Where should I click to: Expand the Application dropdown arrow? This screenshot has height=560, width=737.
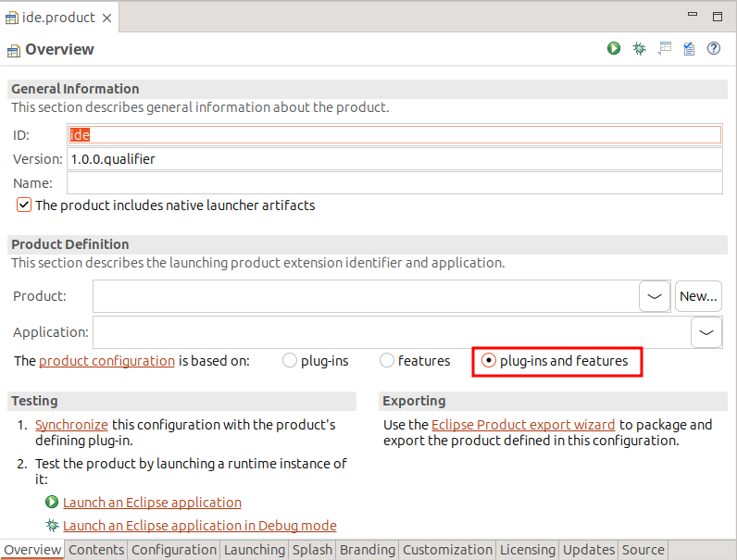tap(706, 332)
